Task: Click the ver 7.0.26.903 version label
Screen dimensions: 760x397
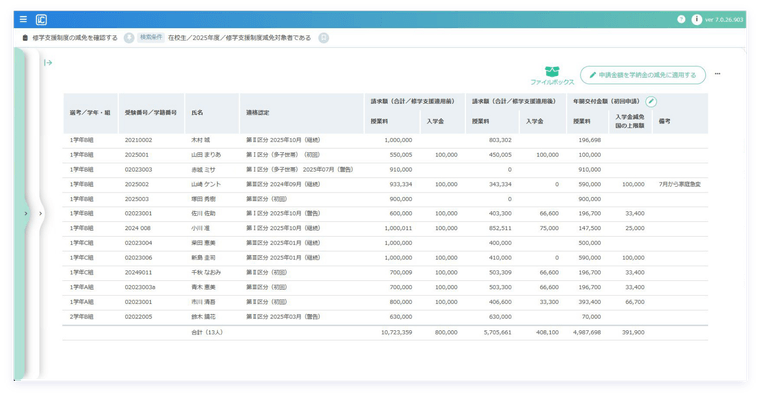Action: tap(724, 20)
